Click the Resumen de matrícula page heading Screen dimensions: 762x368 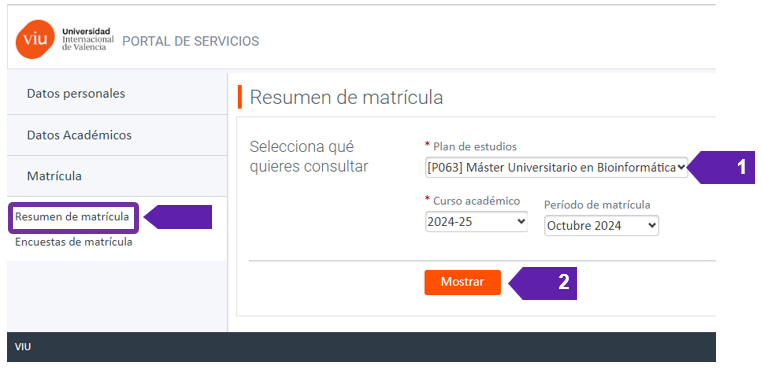tap(346, 97)
